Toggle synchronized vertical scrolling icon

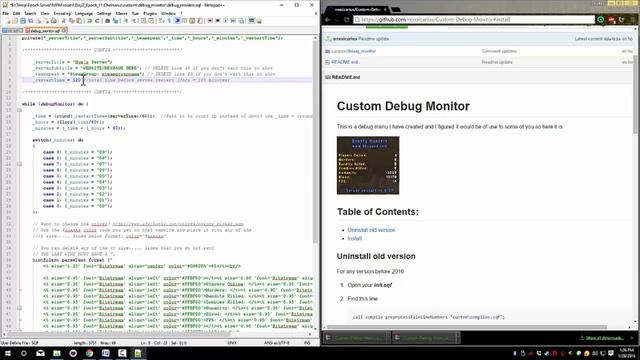[x=143, y=20]
